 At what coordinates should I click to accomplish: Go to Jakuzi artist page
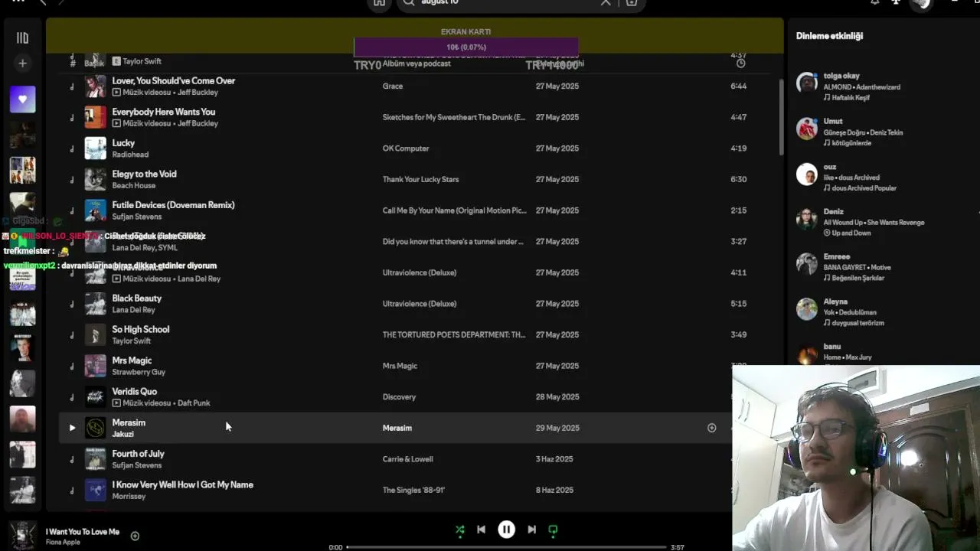[123, 435]
